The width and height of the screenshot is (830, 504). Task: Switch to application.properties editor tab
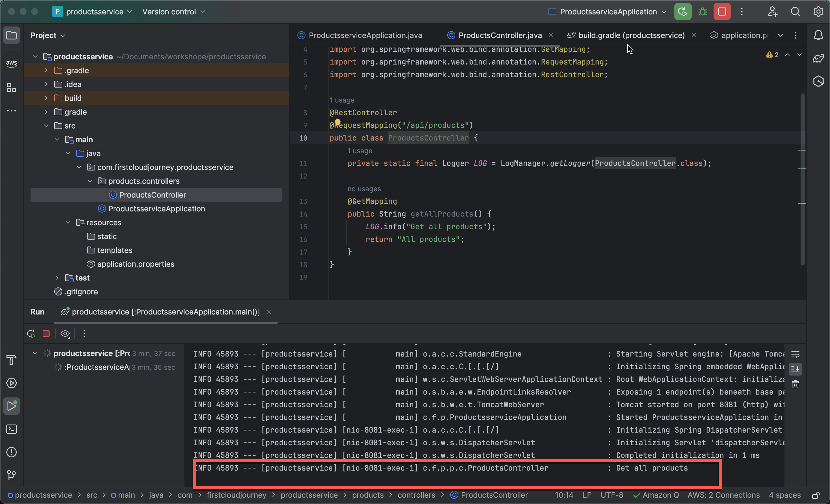coord(740,35)
